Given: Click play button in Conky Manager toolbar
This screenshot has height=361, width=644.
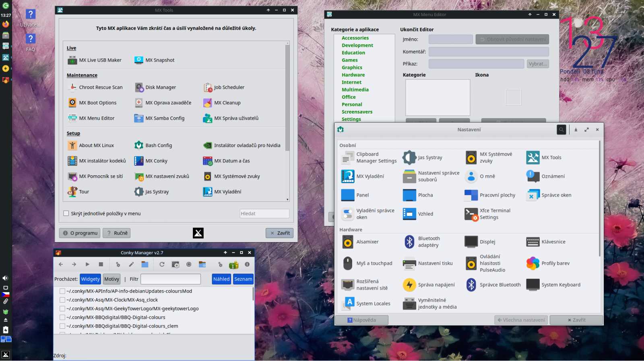Looking at the screenshot, I should click(87, 265).
